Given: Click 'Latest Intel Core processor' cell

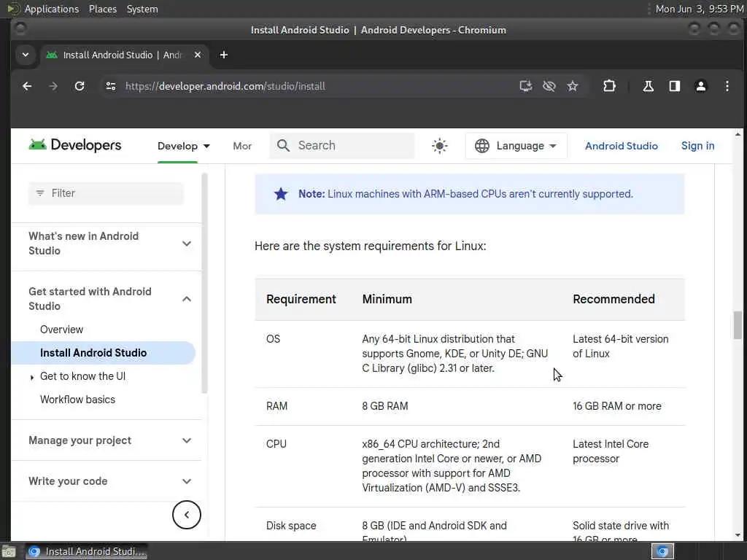Looking at the screenshot, I should tap(611, 451).
